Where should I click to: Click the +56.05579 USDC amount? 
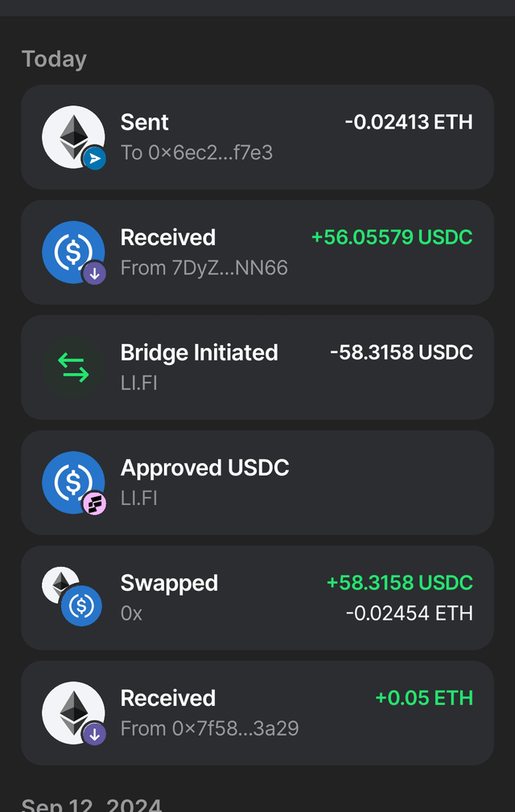(392, 237)
